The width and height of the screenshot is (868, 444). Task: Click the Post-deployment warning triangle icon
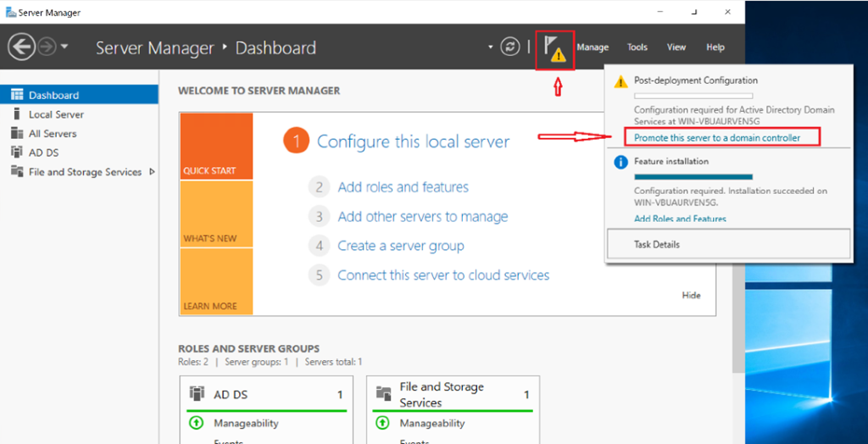coord(621,82)
